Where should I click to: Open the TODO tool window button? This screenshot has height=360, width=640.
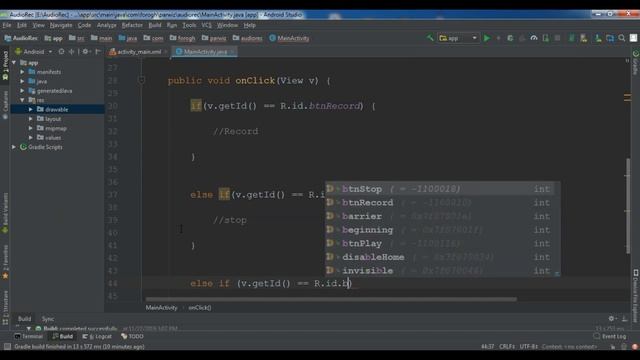click(132, 336)
